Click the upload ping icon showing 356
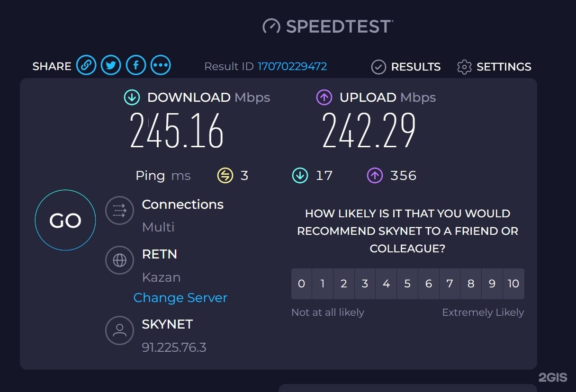The height and width of the screenshot is (392, 576). (374, 176)
